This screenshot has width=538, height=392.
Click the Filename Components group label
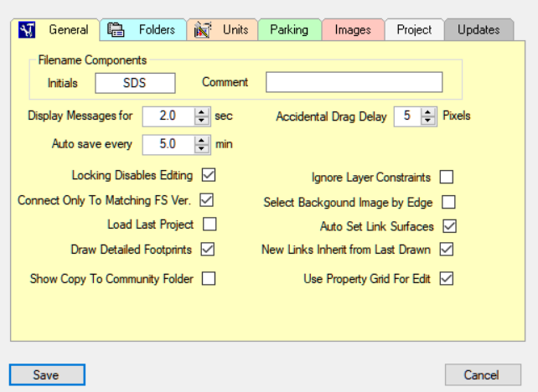tap(92, 60)
